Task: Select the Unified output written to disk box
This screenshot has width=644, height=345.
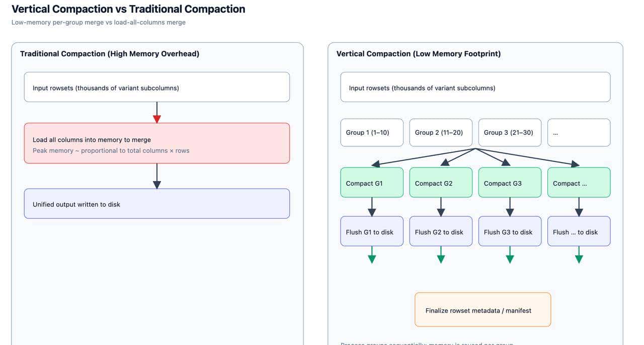Action: pos(157,204)
